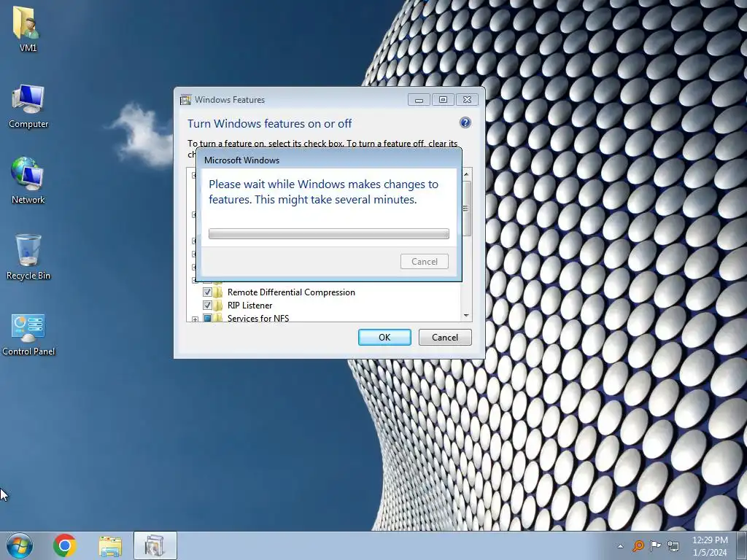Open the network connection tray icon
The width and height of the screenshot is (747, 560).
click(x=673, y=546)
